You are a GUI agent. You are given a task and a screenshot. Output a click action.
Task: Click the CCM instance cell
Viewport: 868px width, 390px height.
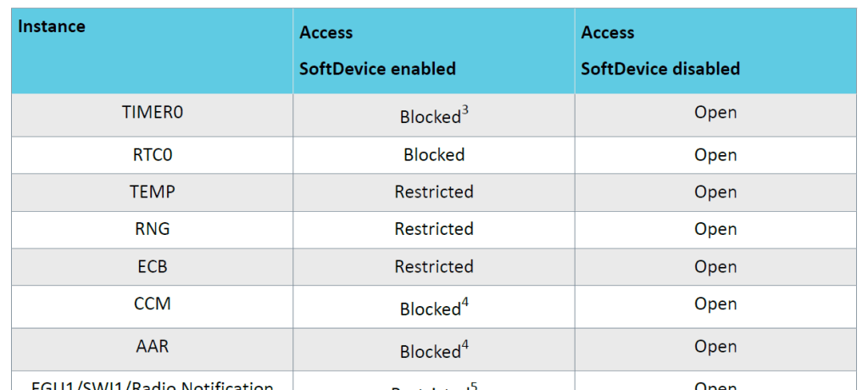point(153,304)
